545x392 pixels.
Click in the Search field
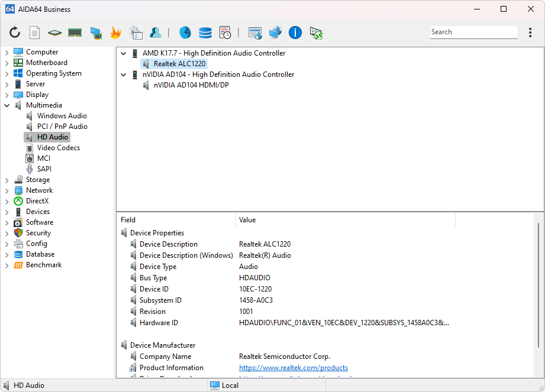472,33
